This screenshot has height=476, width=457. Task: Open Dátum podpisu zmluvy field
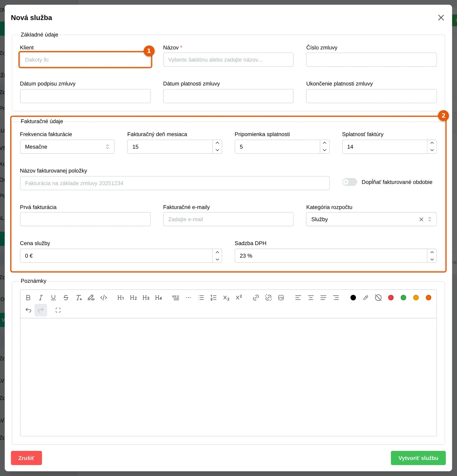coord(85,96)
